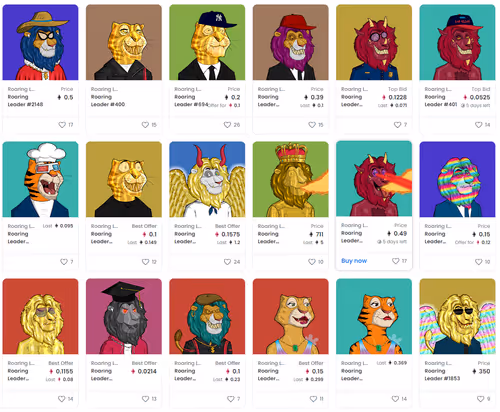Open the Roaring Leader #2148 thumbnail
Image resolution: width=500 pixels, height=412 pixels.
[x=40, y=42]
